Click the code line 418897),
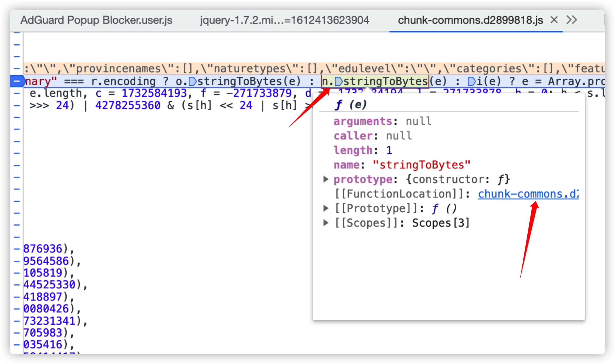The width and height of the screenshot is (615, 364). coord(49,297)
